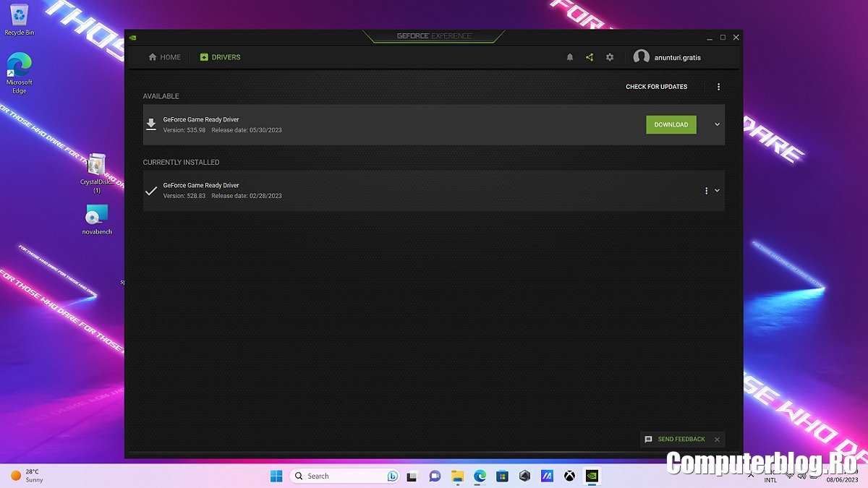Open more options next to Check for Updates

(718, 87)
